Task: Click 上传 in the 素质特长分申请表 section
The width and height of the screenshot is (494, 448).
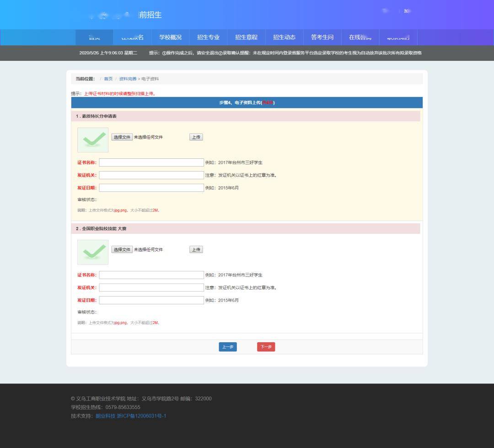Action: tap(196, 137)
